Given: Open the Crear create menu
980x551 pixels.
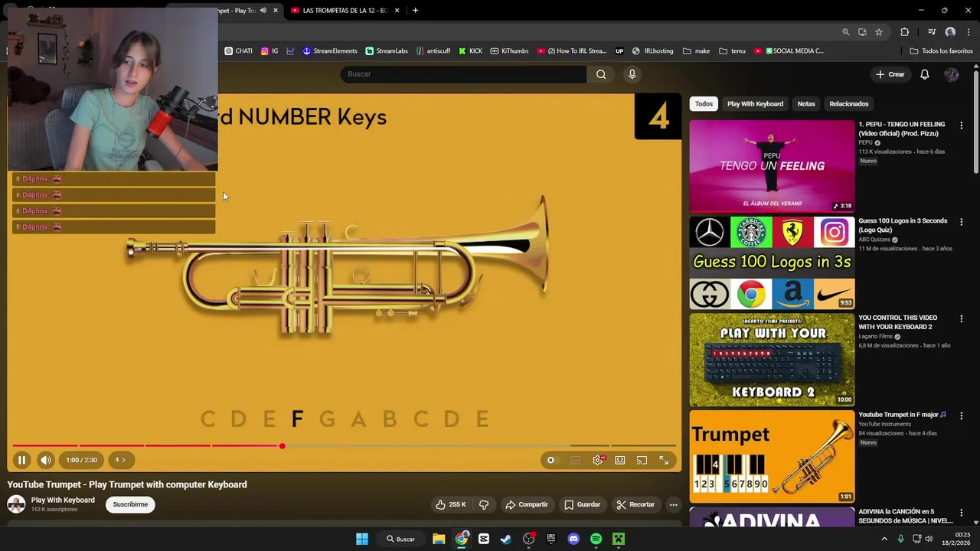Looking at the screenshot, I should 890,74.
